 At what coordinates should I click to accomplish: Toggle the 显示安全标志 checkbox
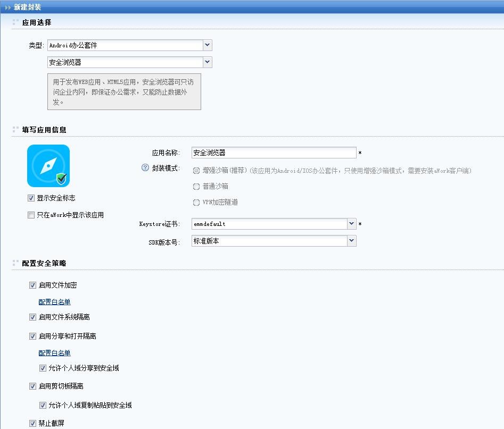point(31,198)
